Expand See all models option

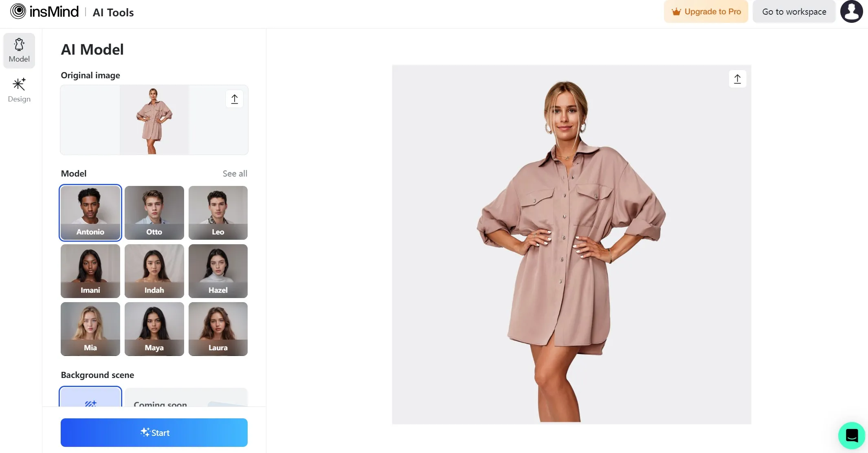[235, 173]
